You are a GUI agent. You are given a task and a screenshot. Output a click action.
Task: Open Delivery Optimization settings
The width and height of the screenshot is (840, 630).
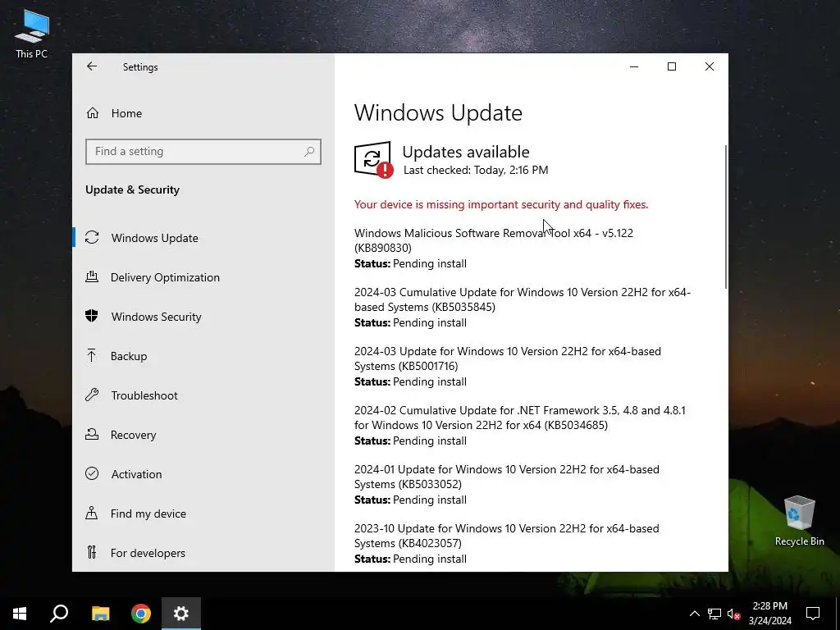point(165,277)
